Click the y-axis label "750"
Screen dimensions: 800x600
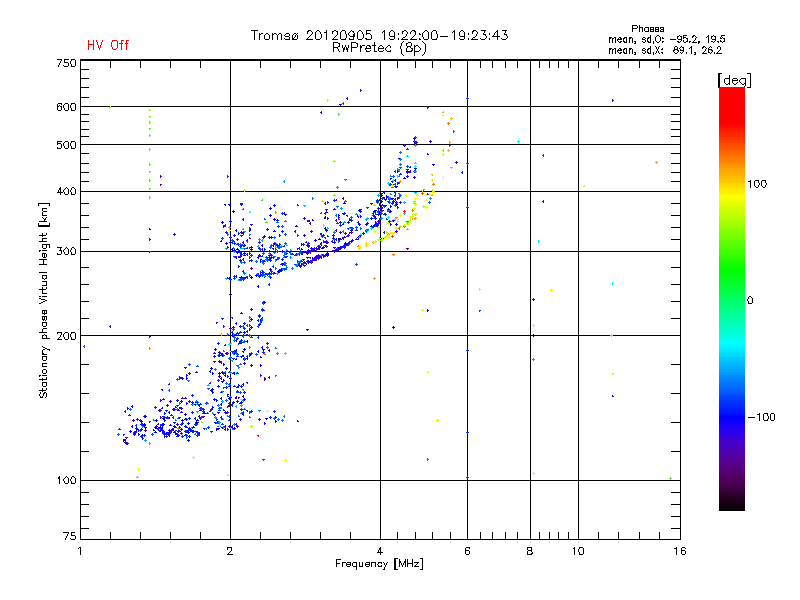point(66,63)
